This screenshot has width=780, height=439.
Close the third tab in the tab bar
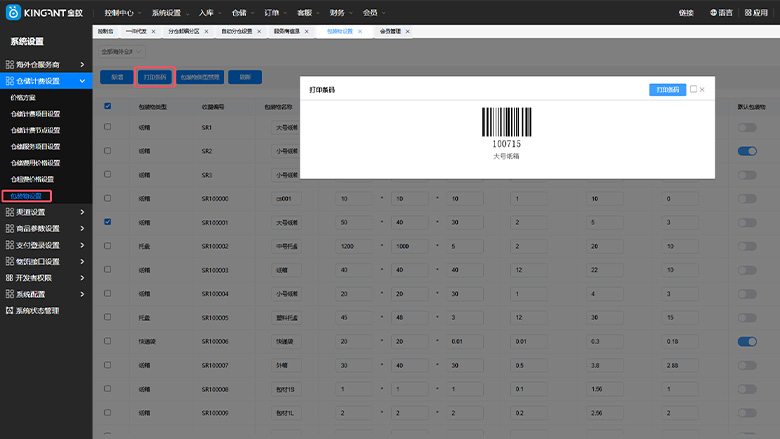[206, 31]
